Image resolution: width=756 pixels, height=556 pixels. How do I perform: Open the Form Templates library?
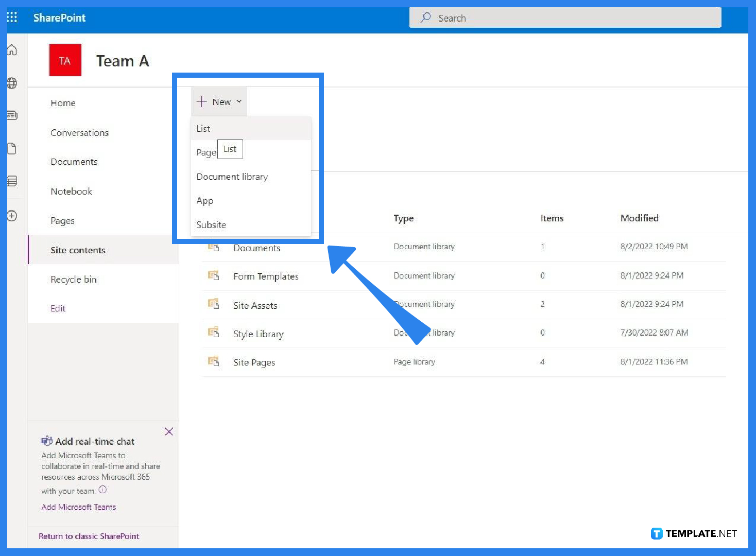266,276
